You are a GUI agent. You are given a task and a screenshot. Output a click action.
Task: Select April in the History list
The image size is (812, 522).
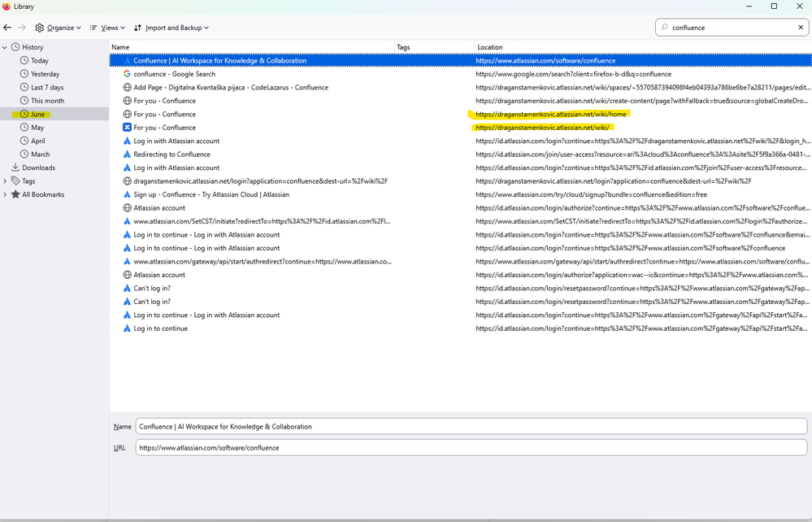(38, 141)
